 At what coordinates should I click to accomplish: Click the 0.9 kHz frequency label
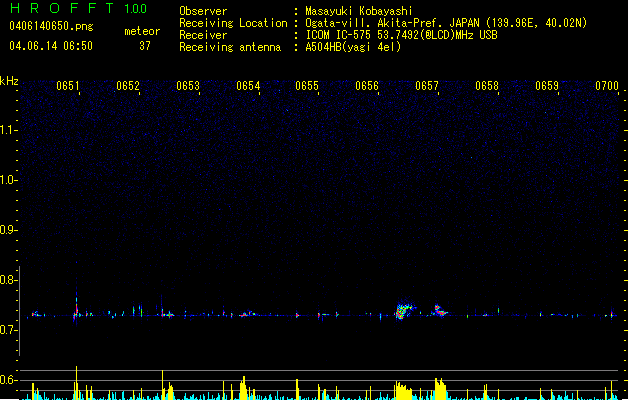click(8, 230)
